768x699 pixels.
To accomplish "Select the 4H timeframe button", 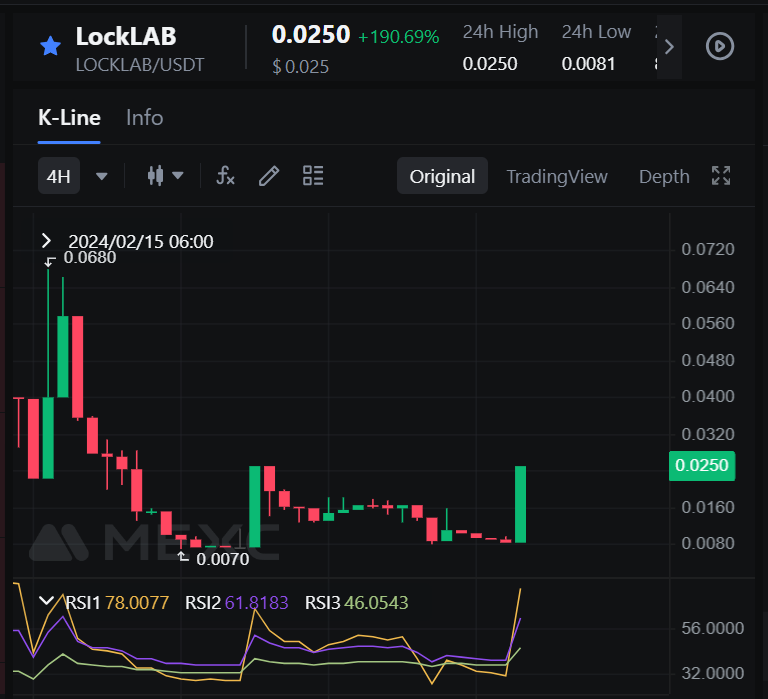I will click(x=59, y=176).
